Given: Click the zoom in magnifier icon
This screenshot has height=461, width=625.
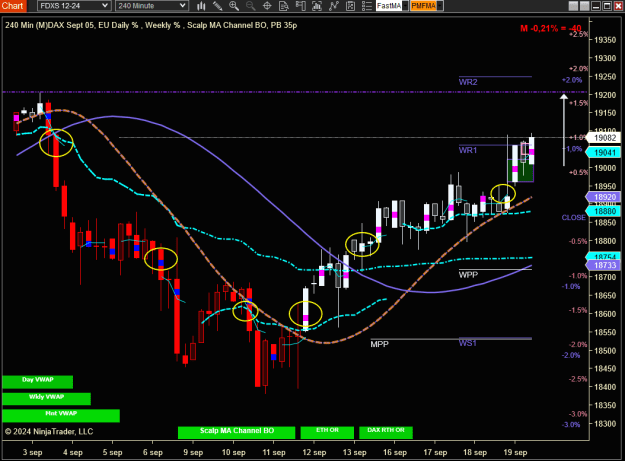Looking at the screenshot, I should tap(234, 6).
